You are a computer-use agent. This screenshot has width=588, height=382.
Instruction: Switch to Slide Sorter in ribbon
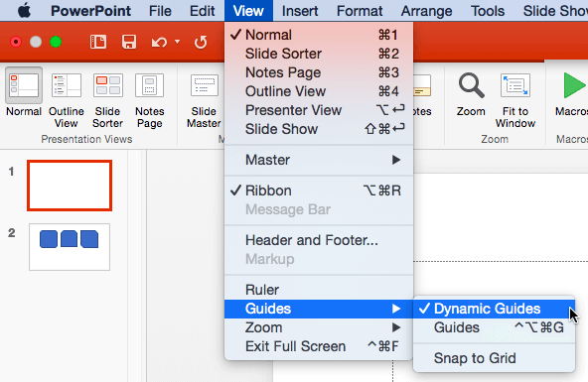(x=107, y=100)
